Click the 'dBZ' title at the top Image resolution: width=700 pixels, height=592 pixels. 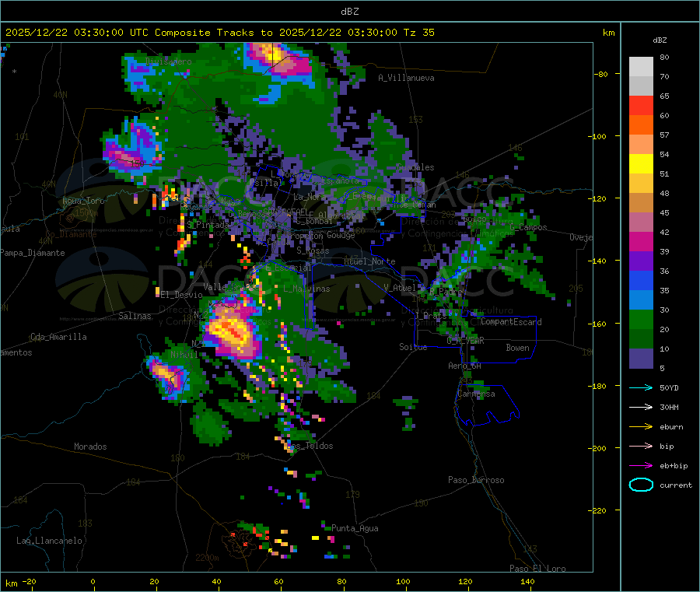349,12
